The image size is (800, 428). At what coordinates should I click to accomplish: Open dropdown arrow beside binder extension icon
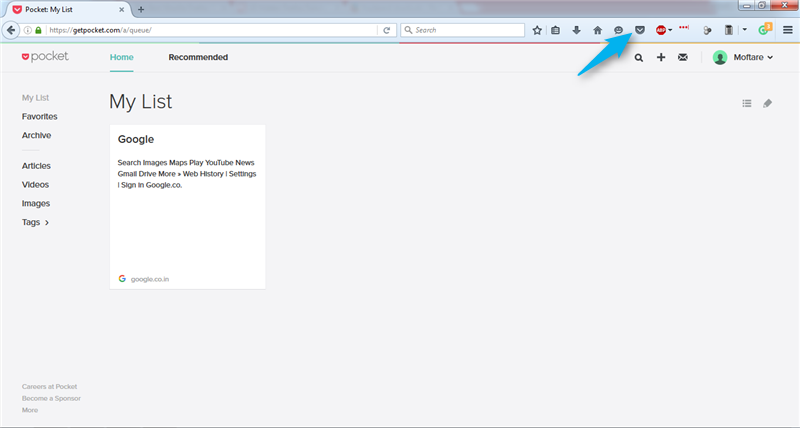pos(744,30)
